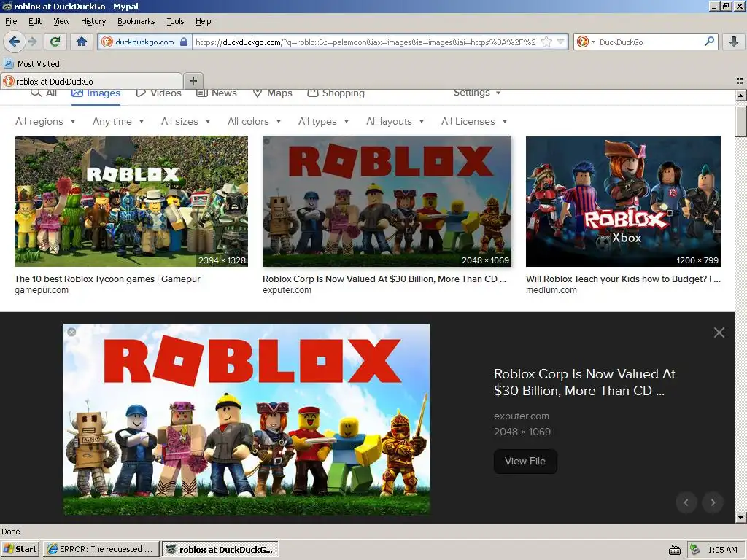
Task: Click the View File button
Action: pyautogui.click(x=525, y=461)
